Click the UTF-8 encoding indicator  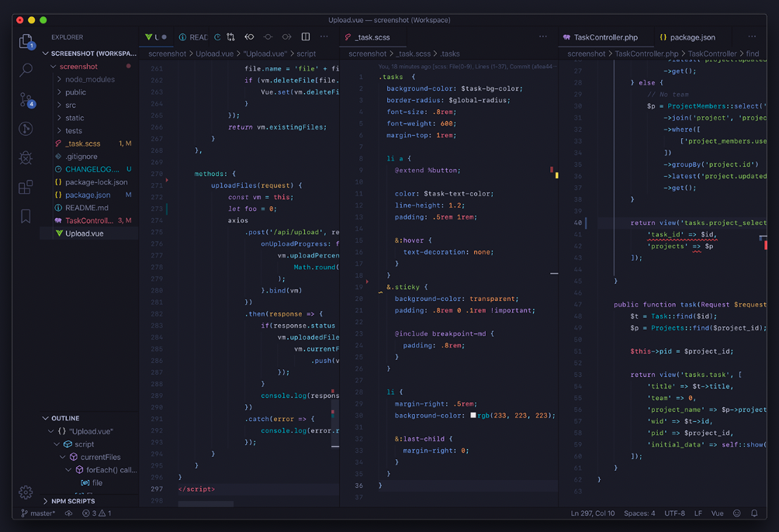click(x=675, y=513)
